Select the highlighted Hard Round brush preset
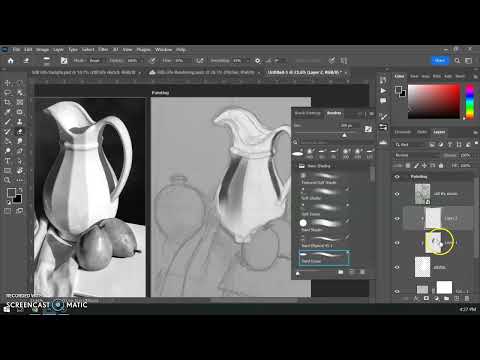 (x=324, y=258)
